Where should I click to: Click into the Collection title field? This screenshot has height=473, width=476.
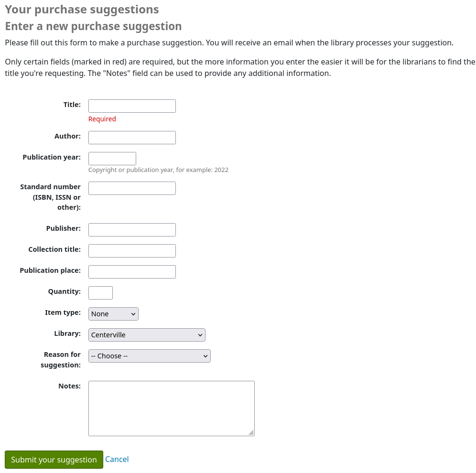(x=132, y=250)
